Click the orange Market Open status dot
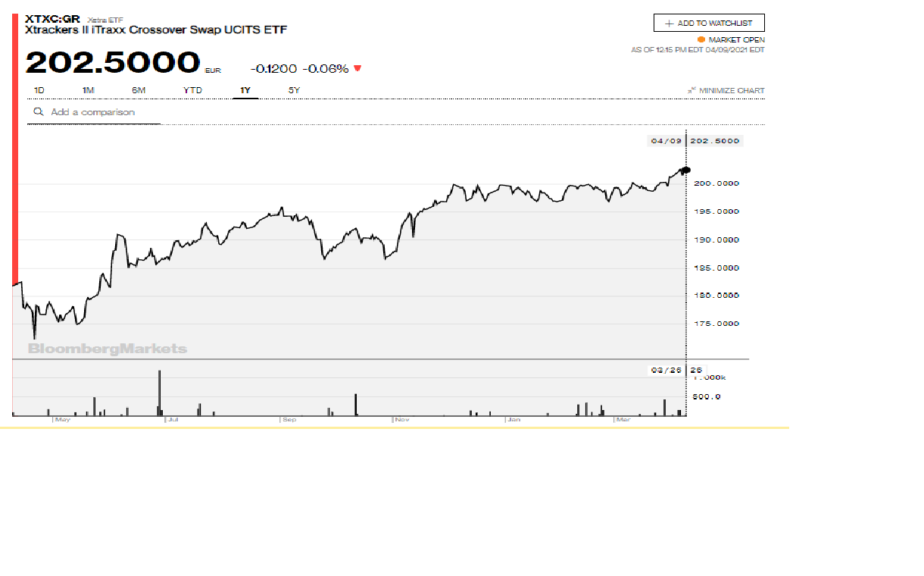Viewport: 924px width, 576px height. (701, 39)
